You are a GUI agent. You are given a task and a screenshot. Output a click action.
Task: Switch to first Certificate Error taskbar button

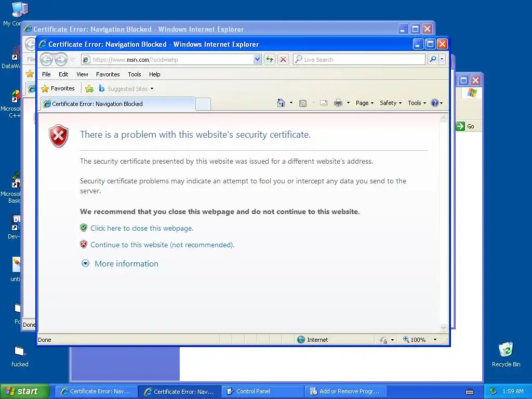click(x=96, y=392)
